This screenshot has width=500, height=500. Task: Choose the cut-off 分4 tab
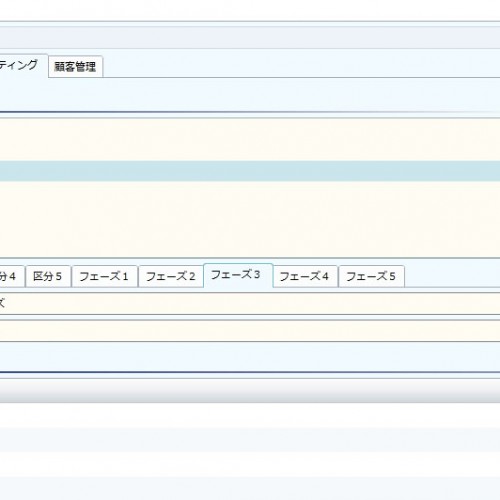[x=12, y=276]
